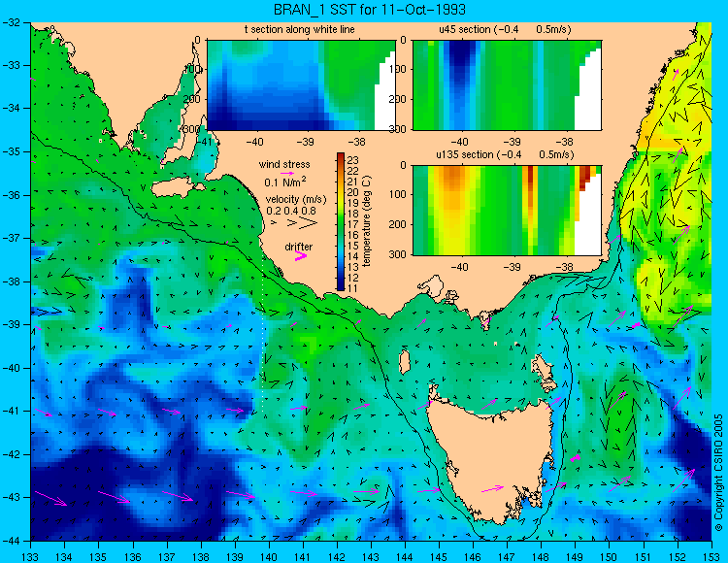Click latitude tick label -35 on left axis
Image resolution: width=728 pixels, height=563 pixels.
[x=11, y=151]
